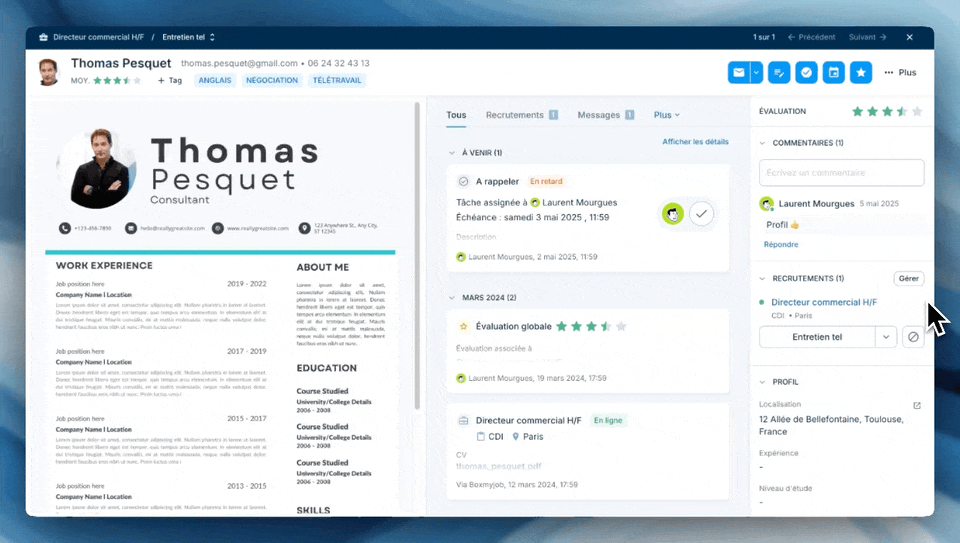Click Directeur commercial H/F breadcrumb
960x543 pixels.
[99, 37]
